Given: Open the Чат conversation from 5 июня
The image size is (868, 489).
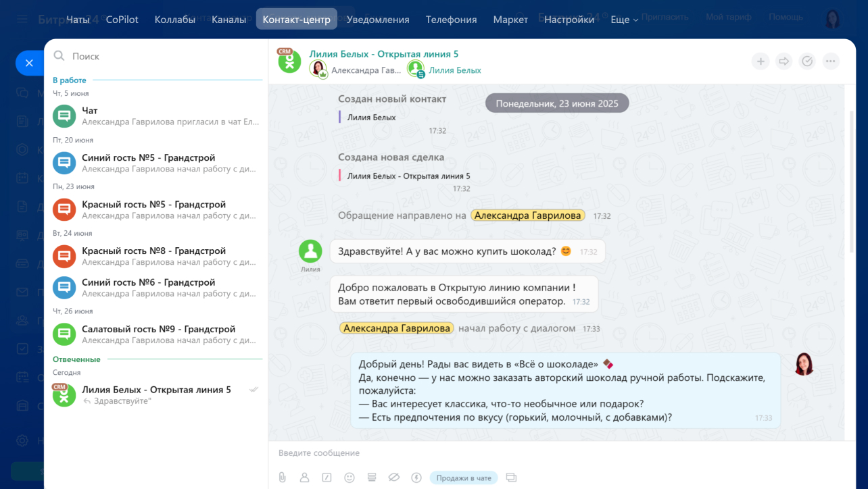Looking at the screenshot, I should [157, 116].
